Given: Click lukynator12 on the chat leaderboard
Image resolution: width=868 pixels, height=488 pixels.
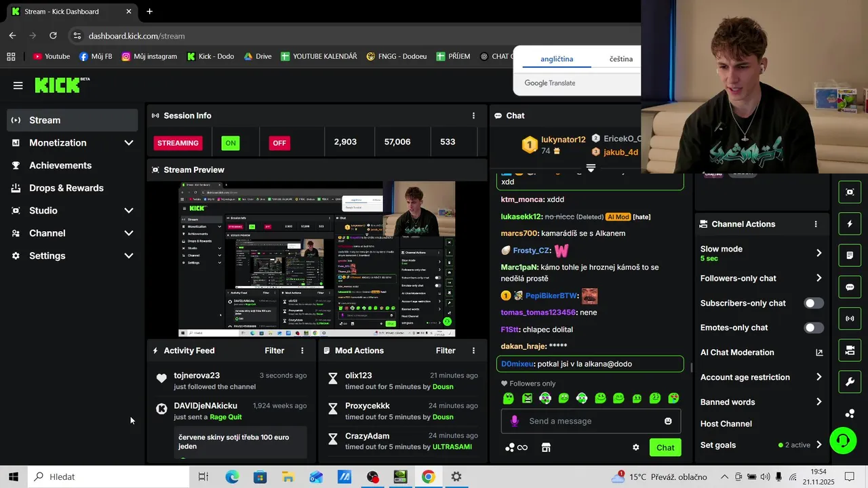Looking at the screenshot, I should click(x=563, y=140).
